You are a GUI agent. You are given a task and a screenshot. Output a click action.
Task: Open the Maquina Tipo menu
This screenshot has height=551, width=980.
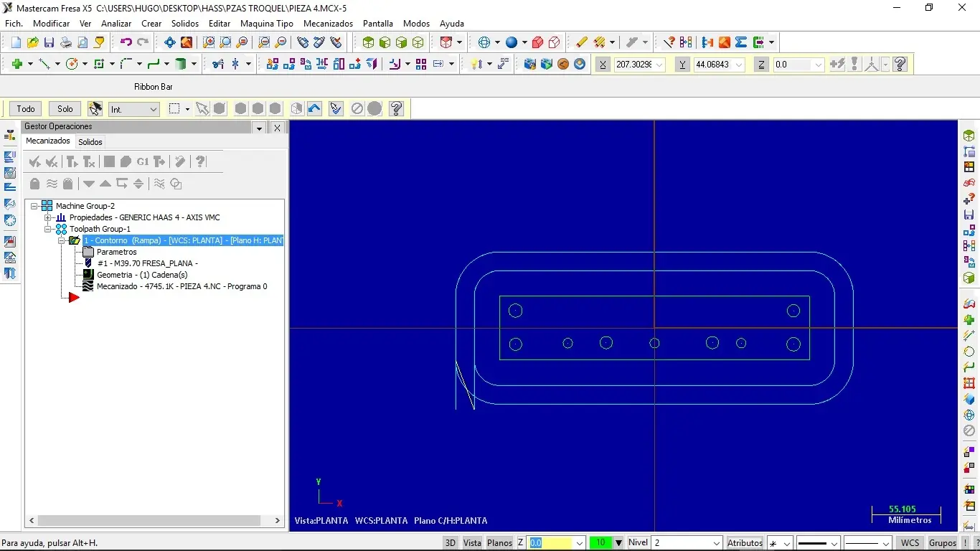tap(267, 24)
